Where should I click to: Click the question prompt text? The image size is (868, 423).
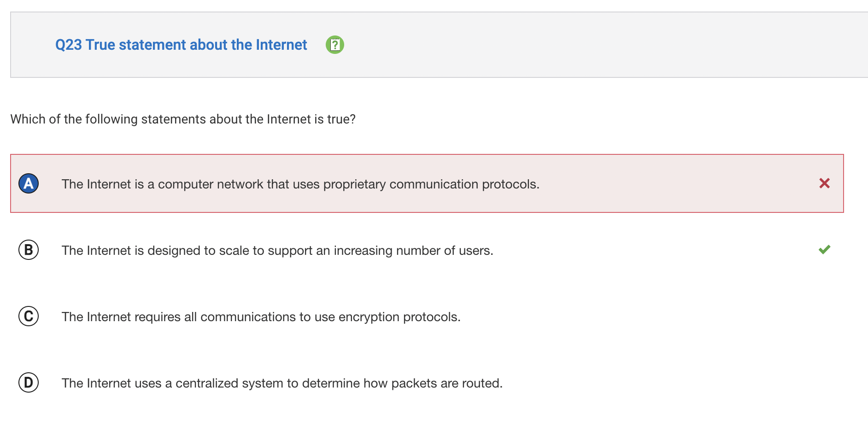click(x=183, y=119)
